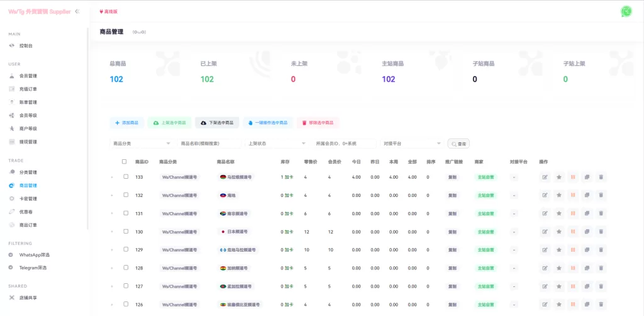Open Telegram筛选 in the sidebar

33,268
